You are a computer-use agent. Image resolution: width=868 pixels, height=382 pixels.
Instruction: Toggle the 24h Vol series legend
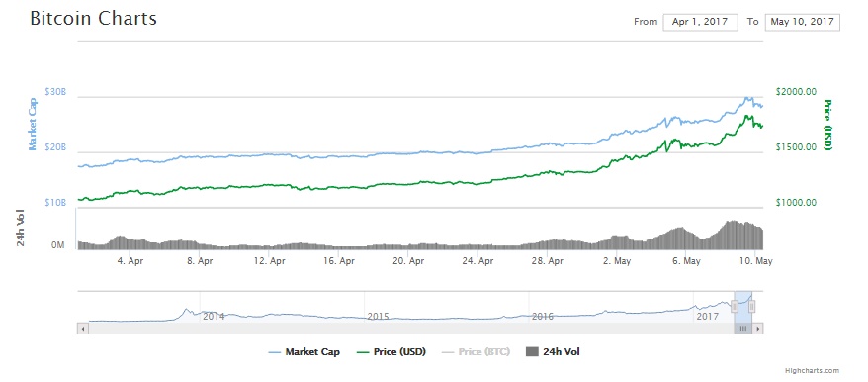pyautogui.click(x=553, y=351)
